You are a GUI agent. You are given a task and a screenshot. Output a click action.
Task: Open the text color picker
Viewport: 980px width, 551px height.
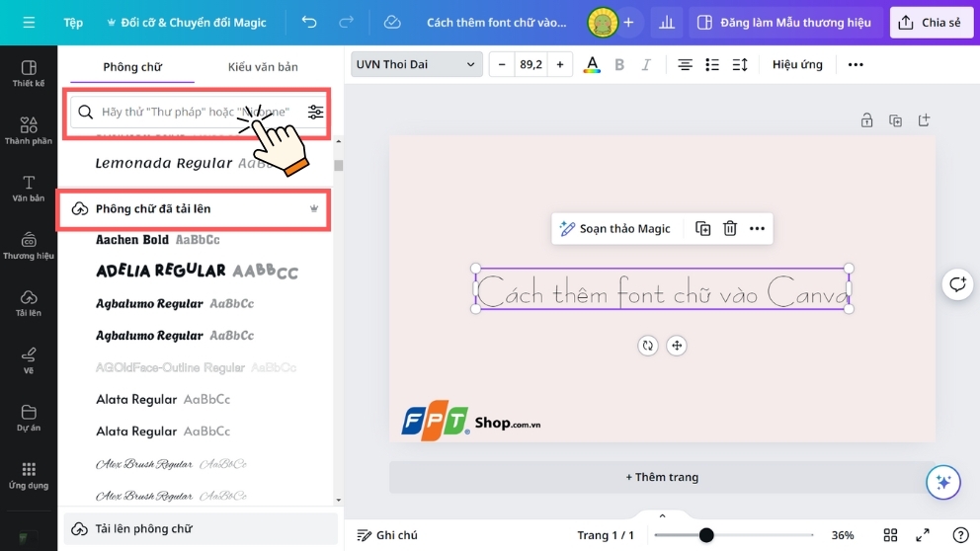click(592, 64)
